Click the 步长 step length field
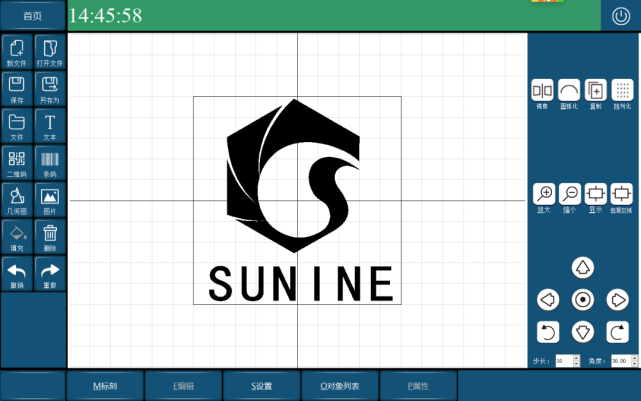Screen dimensions: 641x401 pos(564,361)
